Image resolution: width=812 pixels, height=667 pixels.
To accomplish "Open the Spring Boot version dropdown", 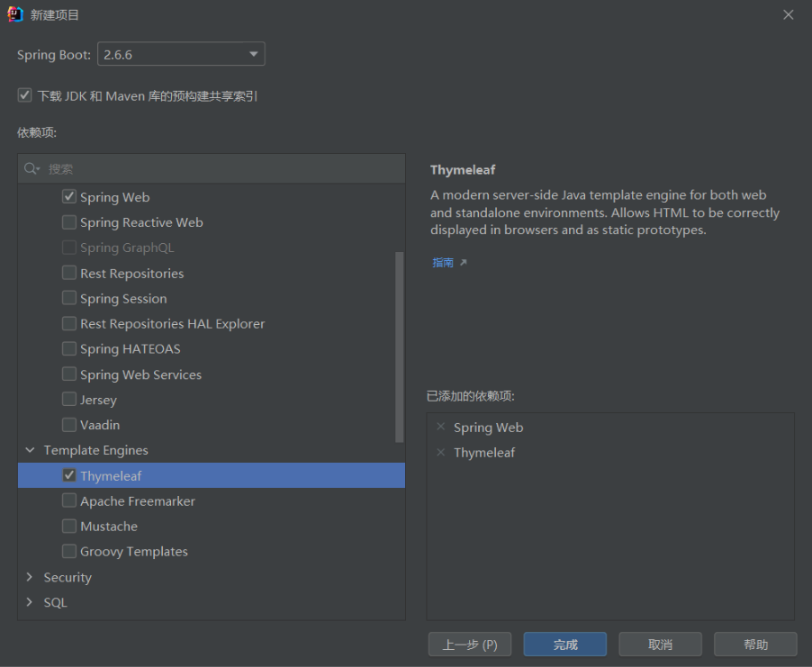I will [181, 54].
